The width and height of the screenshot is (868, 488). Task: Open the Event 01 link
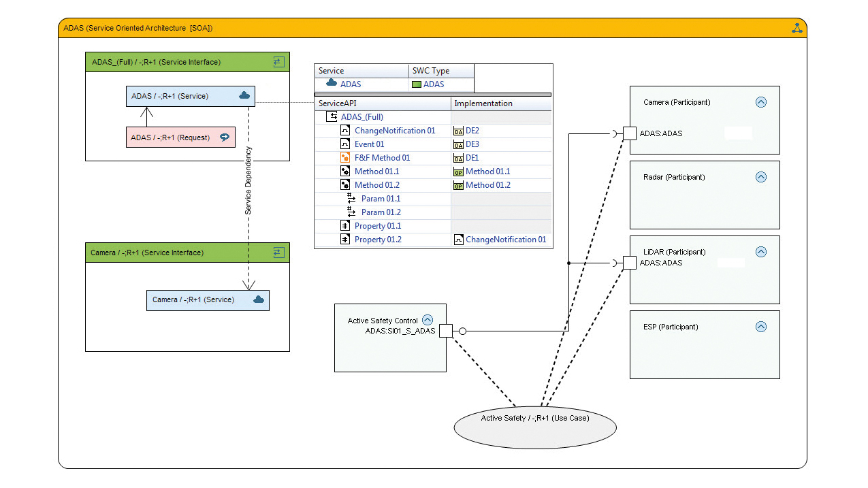[370, 144]
